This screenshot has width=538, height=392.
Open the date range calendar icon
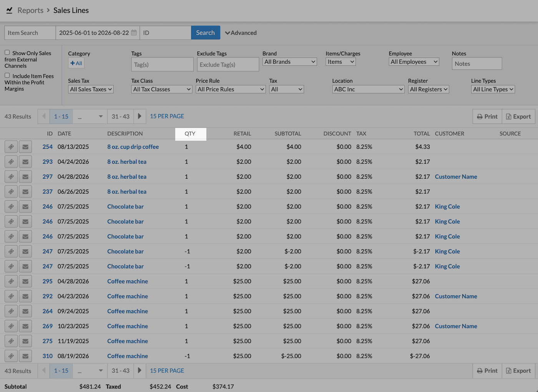click(134, 33)
